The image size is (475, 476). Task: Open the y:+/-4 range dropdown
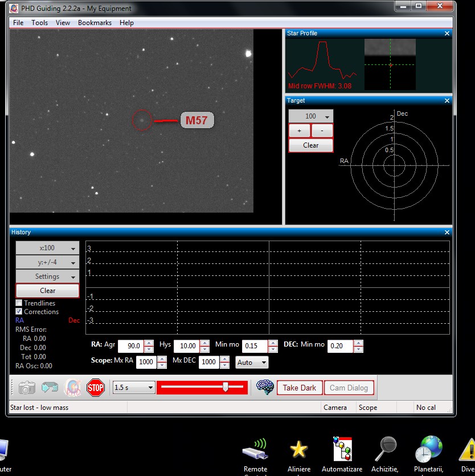[47, 262]
